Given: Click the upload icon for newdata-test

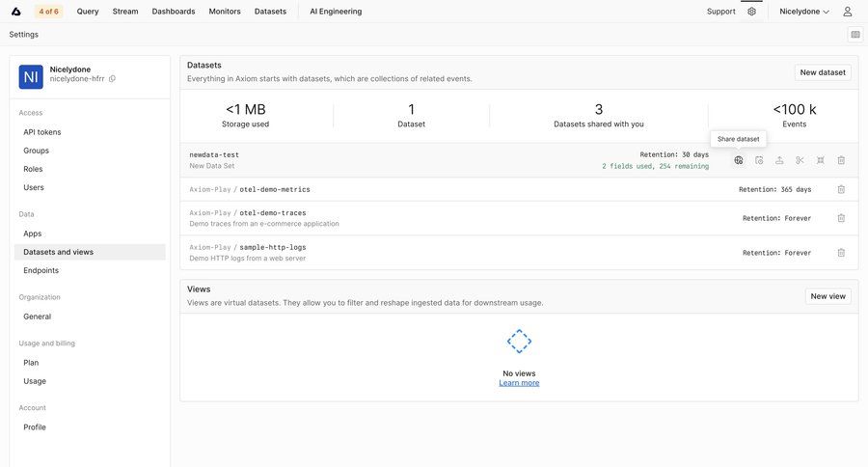Looking at the screenshot, I should [779, 160].
